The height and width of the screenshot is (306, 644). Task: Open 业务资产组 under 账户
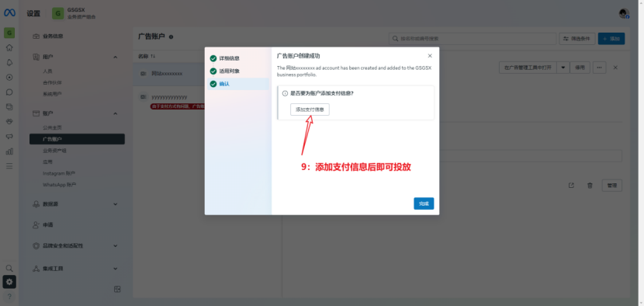click(54, 151)
